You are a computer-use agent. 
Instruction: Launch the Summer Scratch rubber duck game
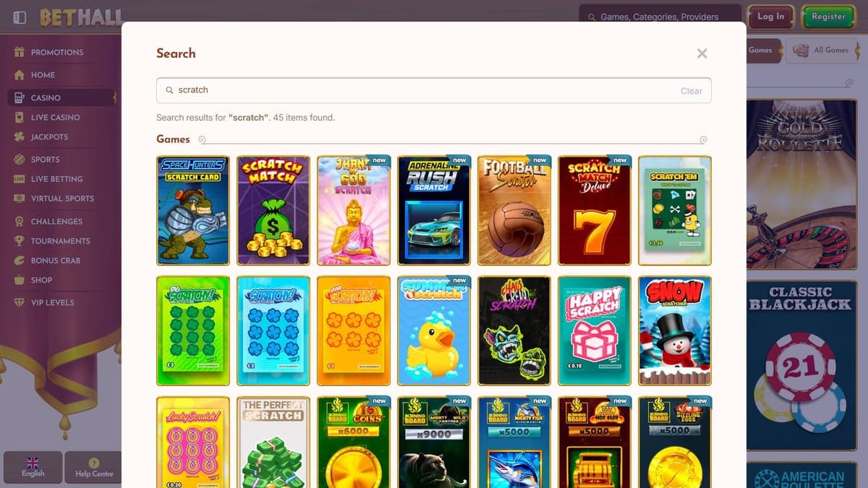click(x=434, y=330)
